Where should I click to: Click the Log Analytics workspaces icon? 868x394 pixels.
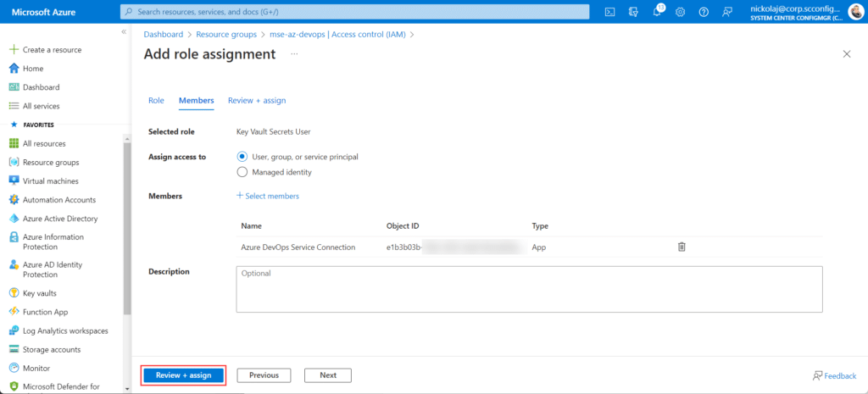(x=14, y=331)
